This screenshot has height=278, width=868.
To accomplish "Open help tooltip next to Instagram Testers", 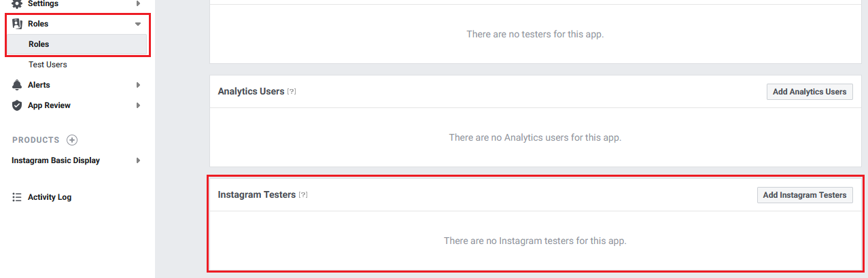I will [x=303, y=195].
